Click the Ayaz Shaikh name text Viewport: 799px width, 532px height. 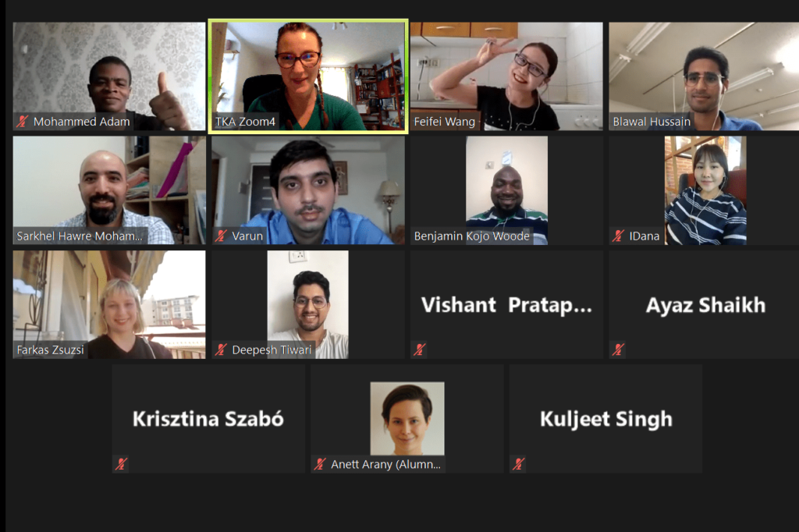pos(705,305)
